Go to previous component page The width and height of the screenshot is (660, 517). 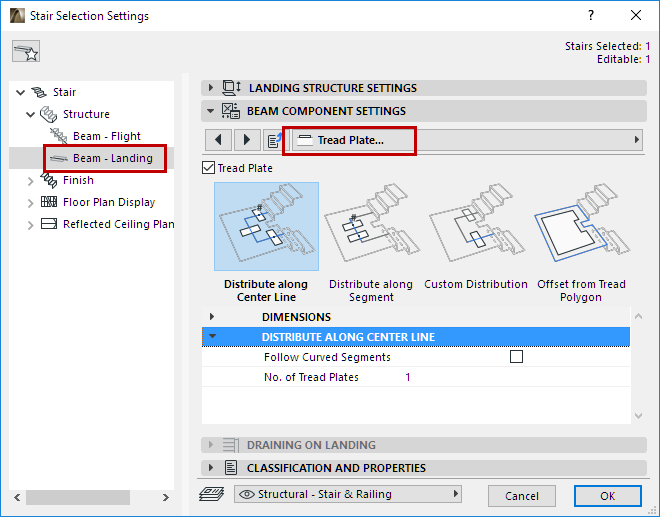218,140
